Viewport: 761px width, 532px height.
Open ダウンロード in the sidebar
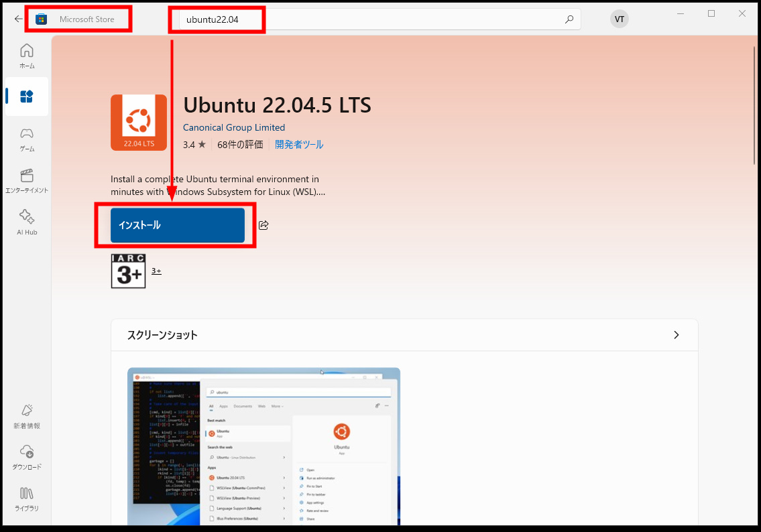(x=27, y=458)
